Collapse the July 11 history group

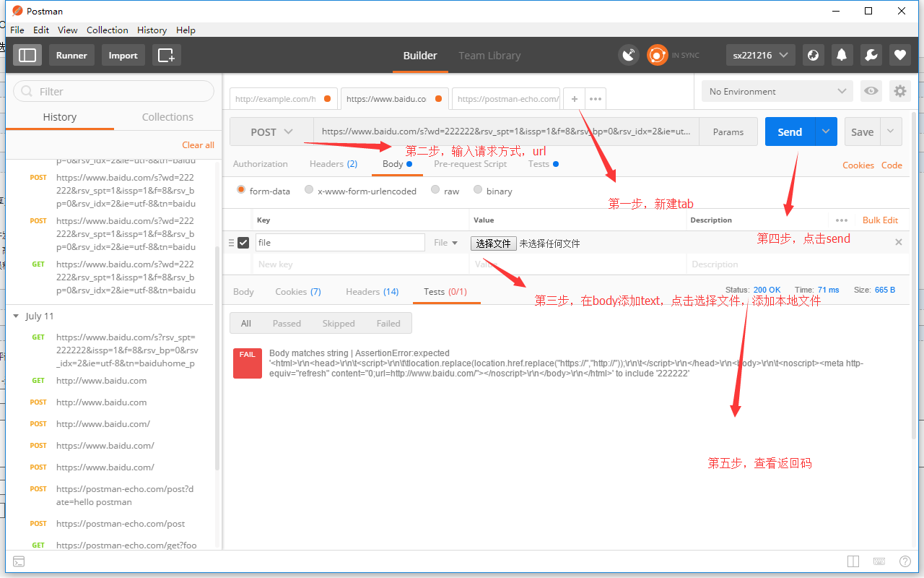[x=17, y=316]
